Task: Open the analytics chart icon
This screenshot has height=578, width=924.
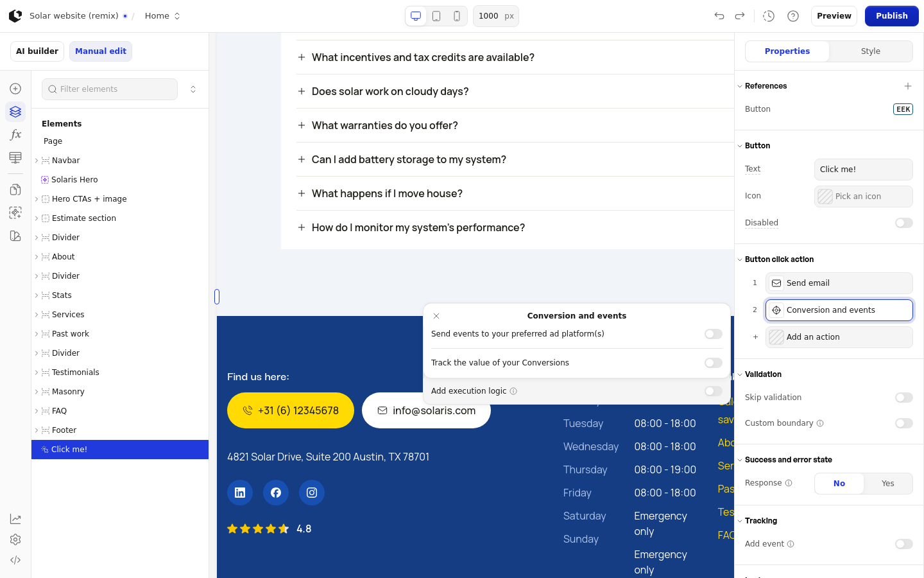Action: pos(15,519)
